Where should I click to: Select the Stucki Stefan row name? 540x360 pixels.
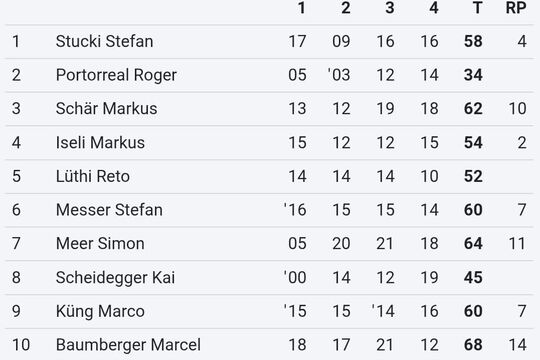(x=104, y=41)
